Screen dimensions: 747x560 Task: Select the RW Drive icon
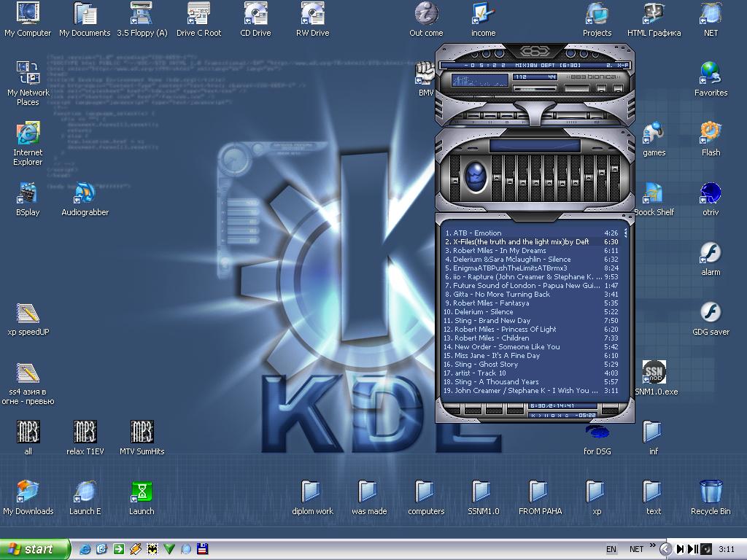312,19
